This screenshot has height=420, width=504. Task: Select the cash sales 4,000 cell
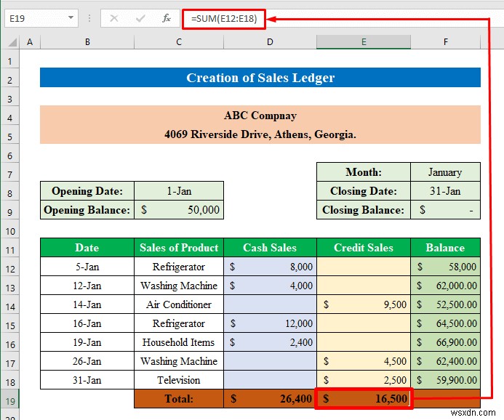click(x=270, y=286)
